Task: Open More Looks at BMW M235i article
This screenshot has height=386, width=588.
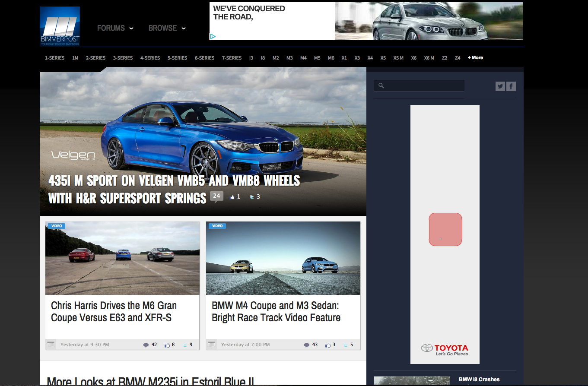Action: click(150, 381)
